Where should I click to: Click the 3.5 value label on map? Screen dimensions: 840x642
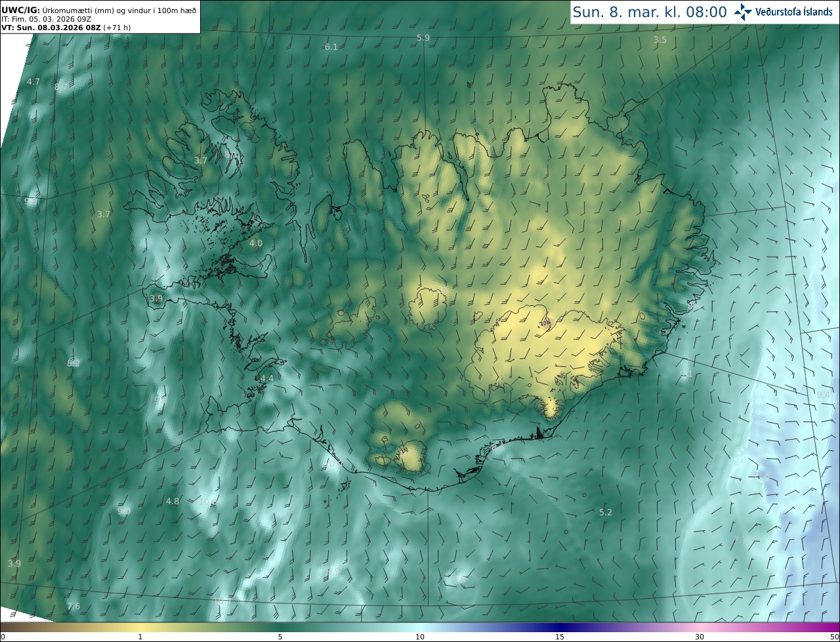(x=660, y=40)
